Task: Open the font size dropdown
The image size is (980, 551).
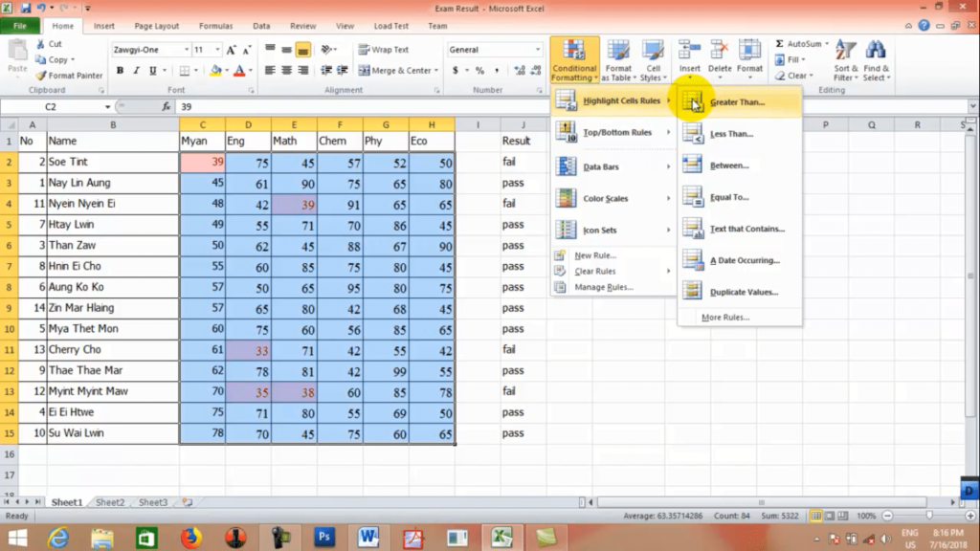Action: click(217, 50)
